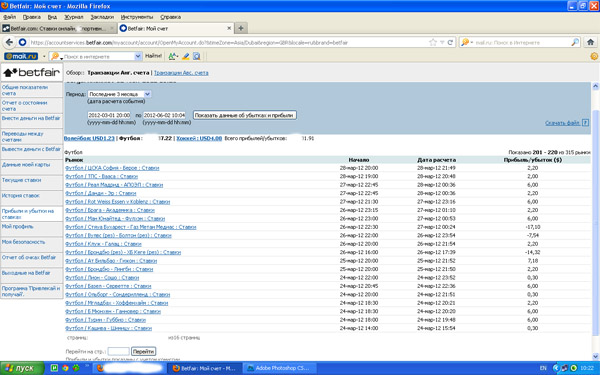Open Вывести деньги с Betfair in the sidebar
The height and width of the screenshot is (375, 600).
click(x=31, y=149)
